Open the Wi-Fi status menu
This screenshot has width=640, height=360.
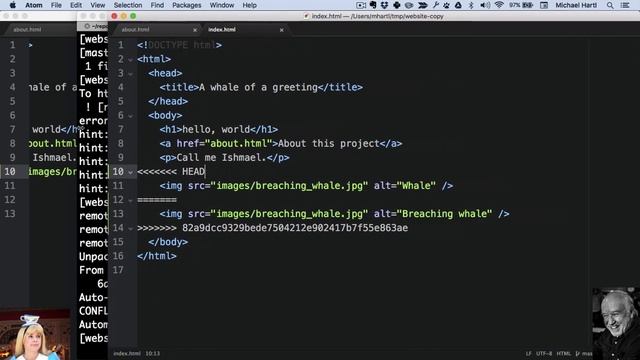click(499, 5)
